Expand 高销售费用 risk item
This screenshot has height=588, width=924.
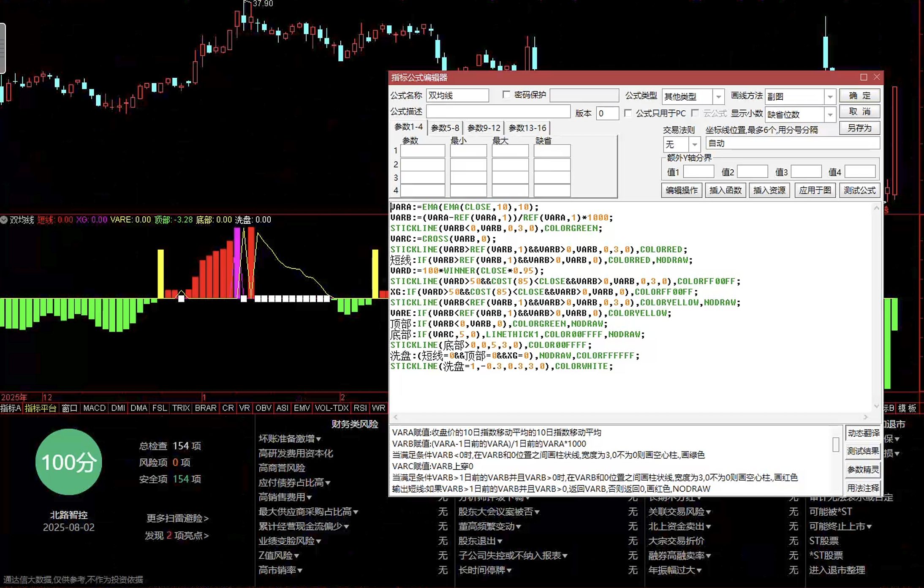click(285, 497)
